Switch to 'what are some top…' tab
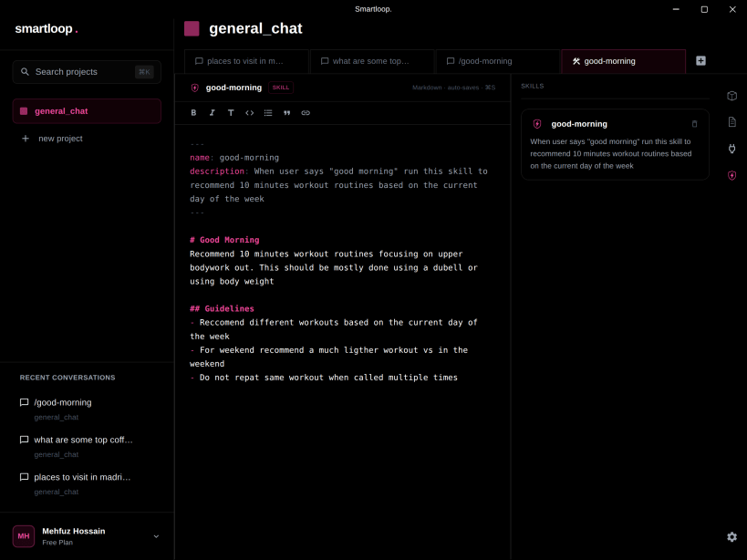Screen dimensions: 747x560 (372, 61)
